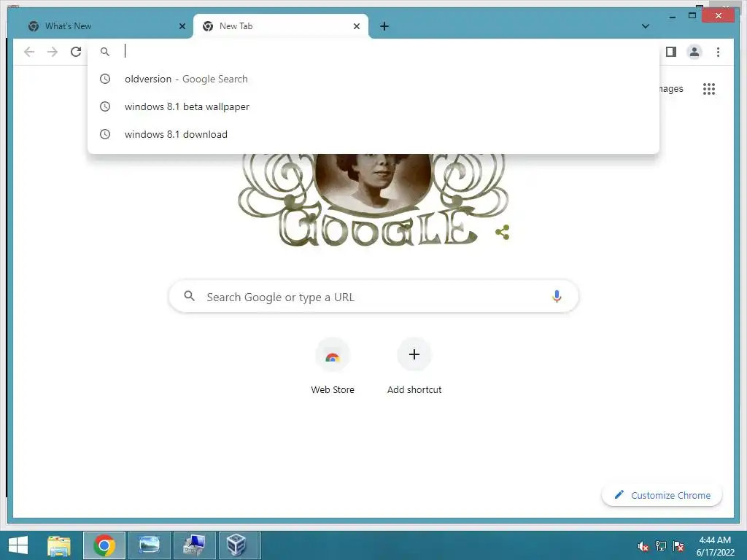Click clock icon beside oldversion suggestion

click(x=105, y=79)
